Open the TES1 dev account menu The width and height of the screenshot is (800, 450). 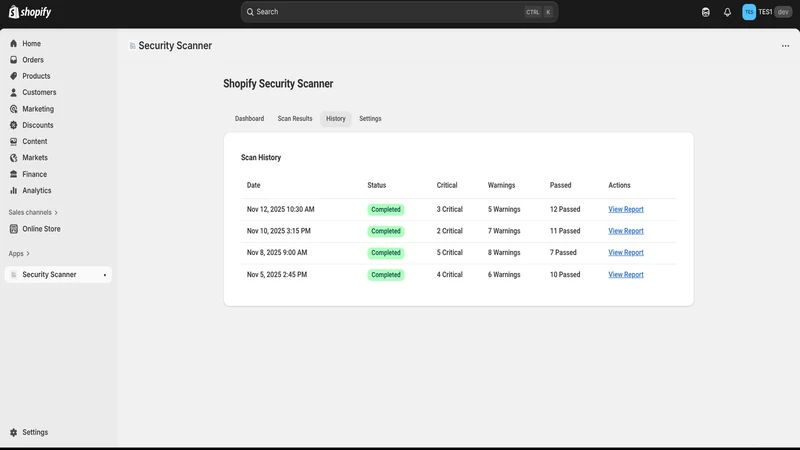point(767,12)
